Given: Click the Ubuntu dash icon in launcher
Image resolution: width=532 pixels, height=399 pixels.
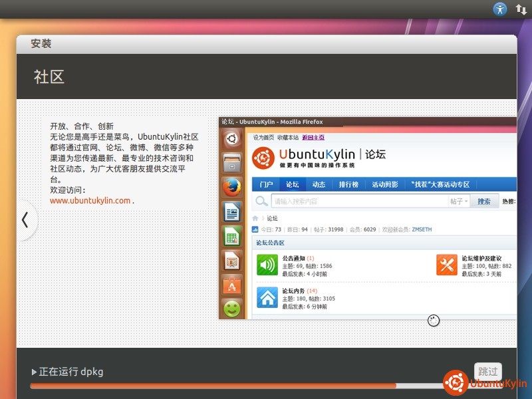Looking at the screenshot, I should click(231, 139).
